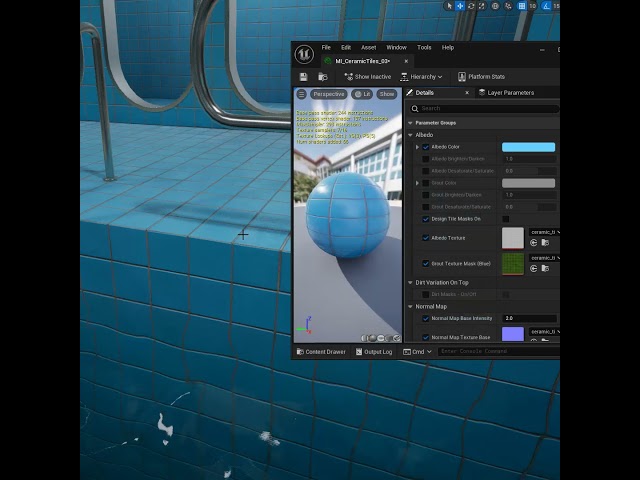640x480 pixels.
Task: Open the Hierarchy dropdown
Action: [x=421, y=77]
